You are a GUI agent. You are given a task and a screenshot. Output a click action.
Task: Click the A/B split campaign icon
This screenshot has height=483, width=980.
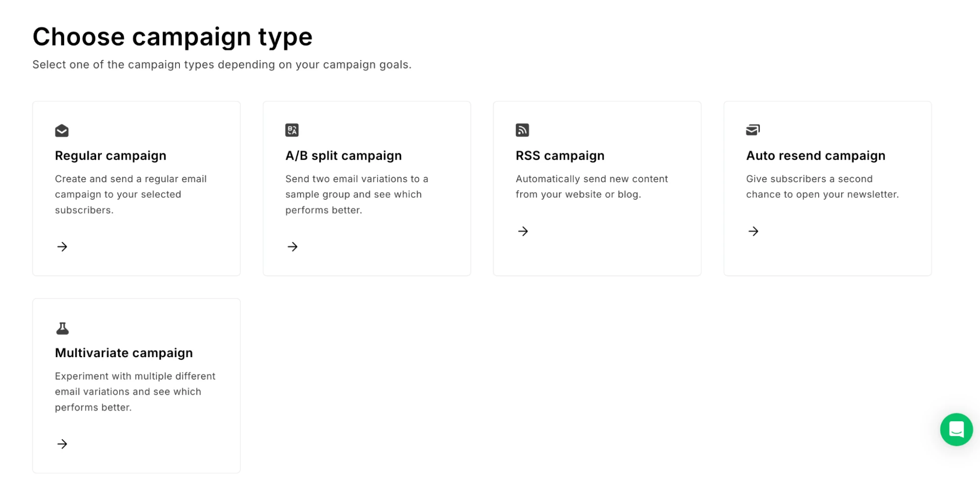pyautogui.click(x=292, y=130)
